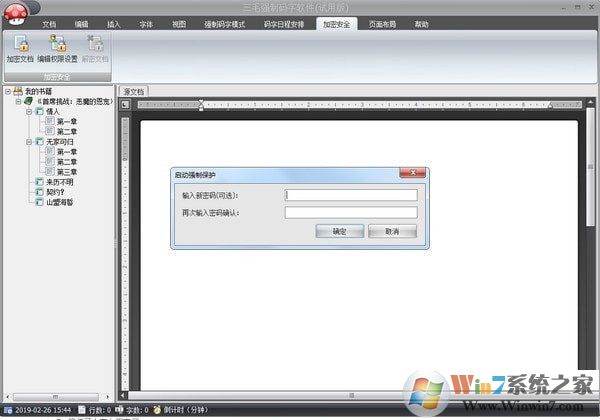Click the 行数 line count page icon
Screen dimensions: 600x420
pos(82,410)
